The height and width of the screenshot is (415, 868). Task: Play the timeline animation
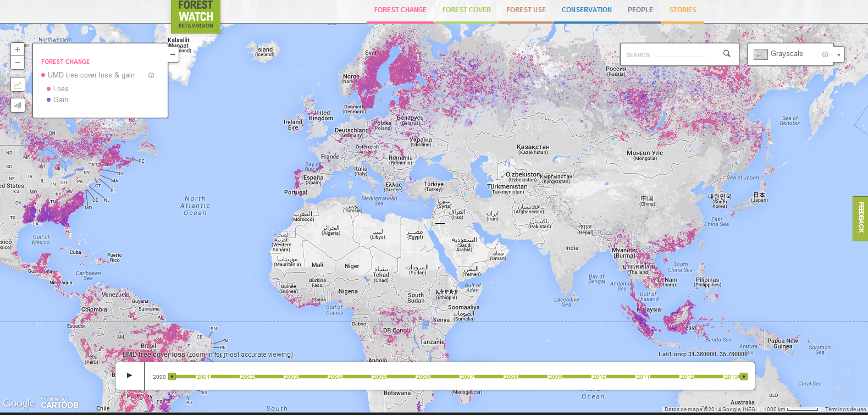click(x=130, y=375)
